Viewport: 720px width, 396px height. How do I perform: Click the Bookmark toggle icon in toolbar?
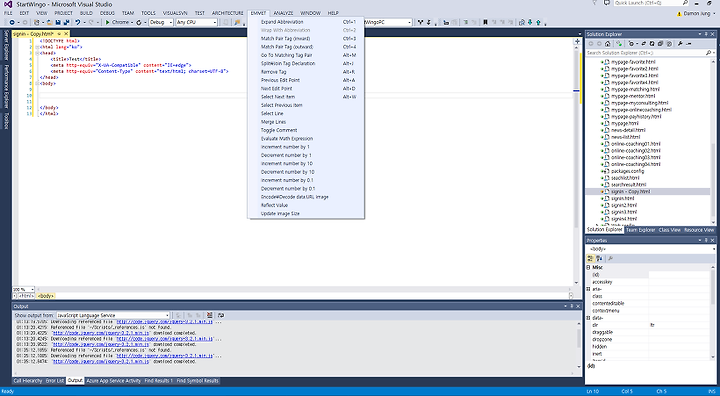point(485,22)
